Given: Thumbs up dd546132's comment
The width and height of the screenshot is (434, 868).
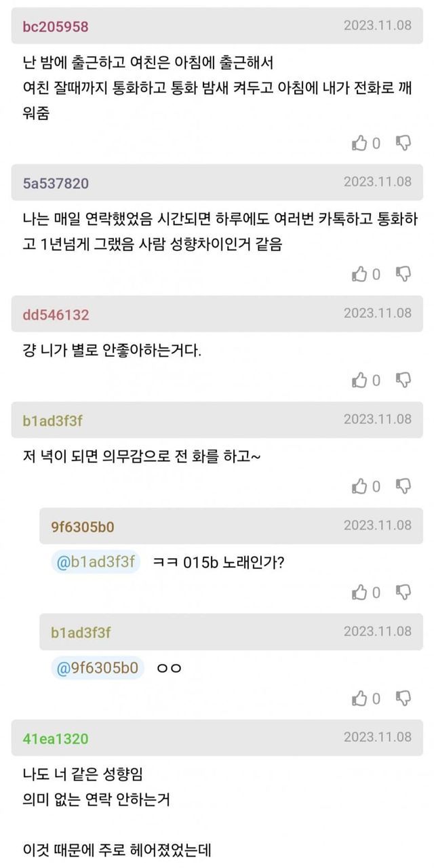Looking at the screenshot, I should [x=359, y=380].
